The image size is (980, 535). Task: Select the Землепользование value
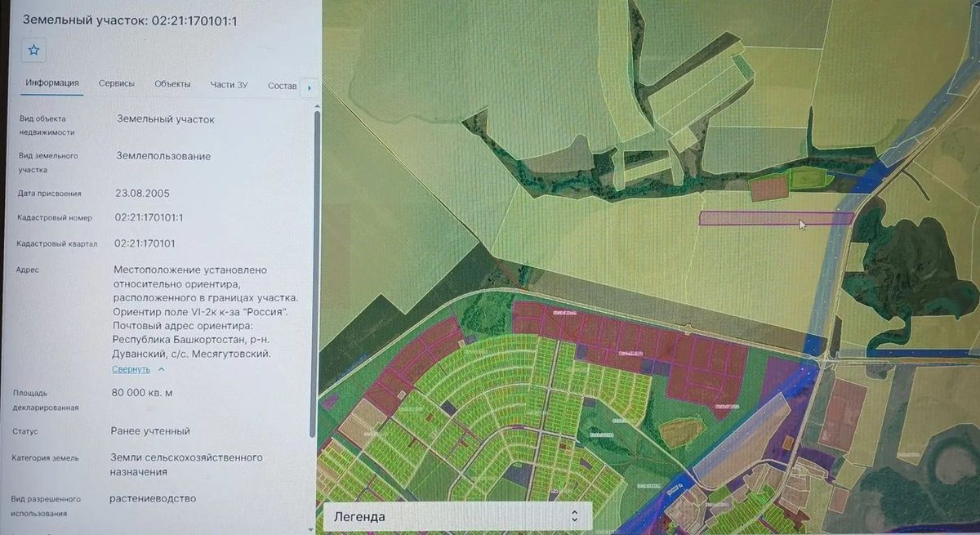coord(163,156)
